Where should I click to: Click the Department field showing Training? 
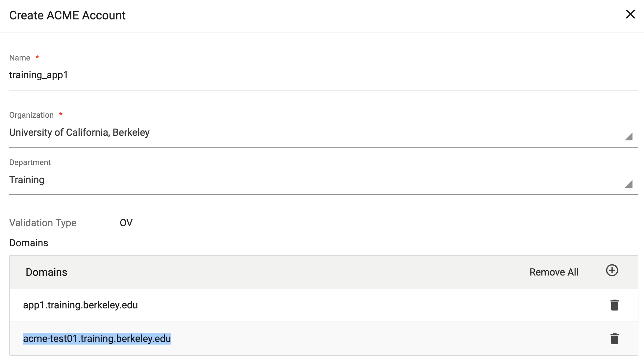pos(27,180)
